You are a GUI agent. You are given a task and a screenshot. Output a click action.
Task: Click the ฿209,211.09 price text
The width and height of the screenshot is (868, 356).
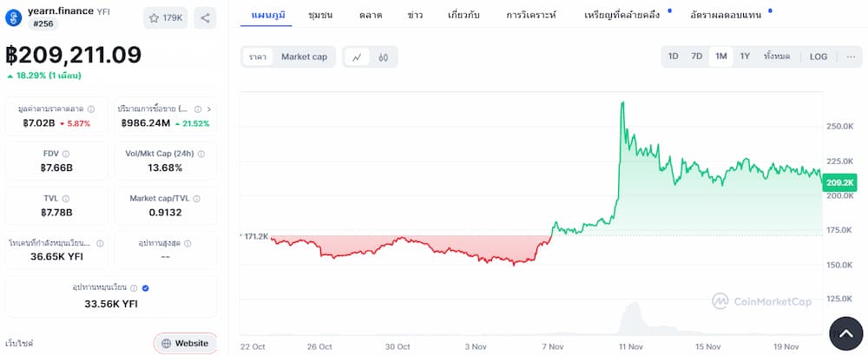click(x=74, y=56)
